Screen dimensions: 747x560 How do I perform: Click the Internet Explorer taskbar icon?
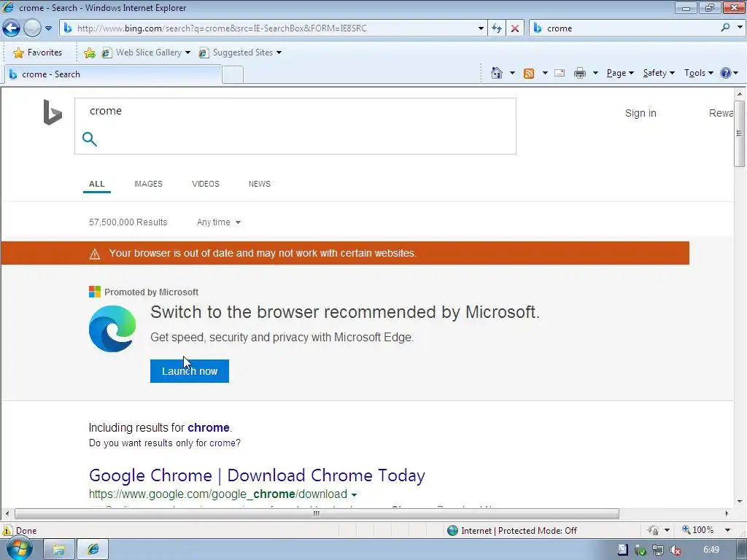tap(93, 550)
